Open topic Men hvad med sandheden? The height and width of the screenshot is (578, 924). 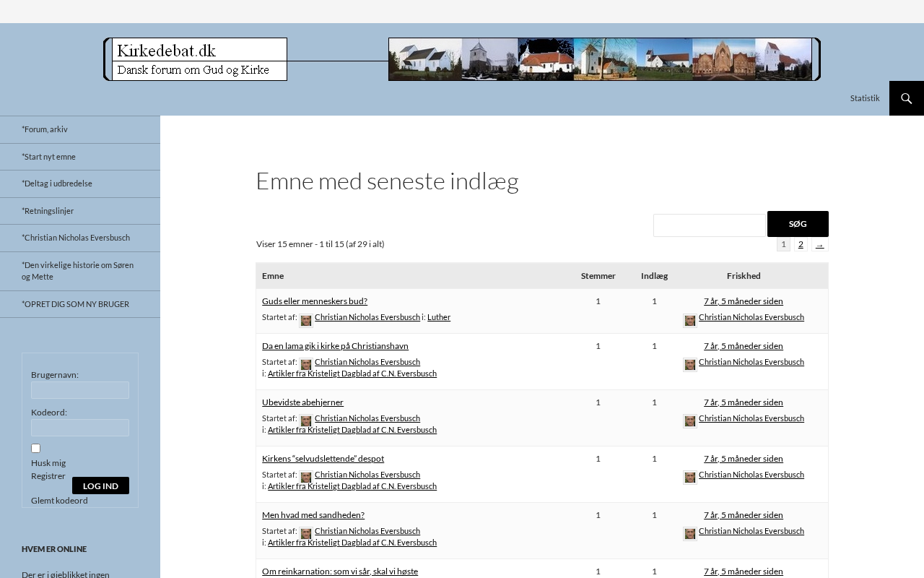click(x=313, y=515)
